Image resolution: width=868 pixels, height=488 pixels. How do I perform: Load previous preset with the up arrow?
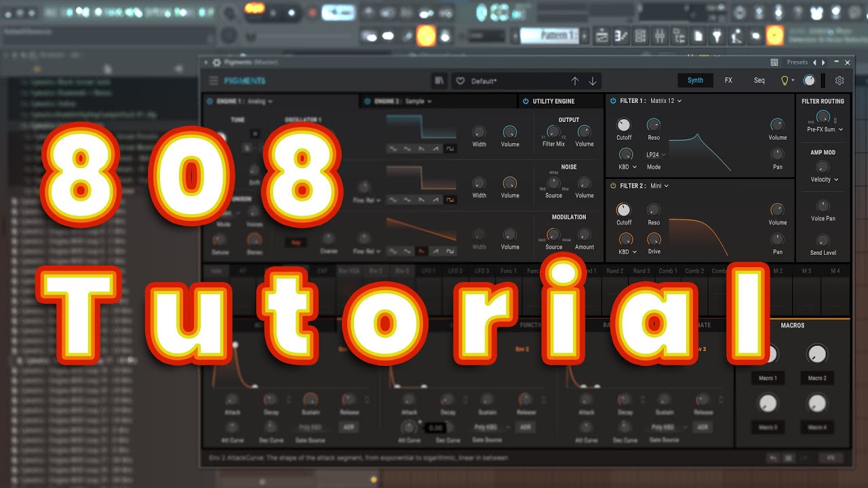[x=575, y=81]
